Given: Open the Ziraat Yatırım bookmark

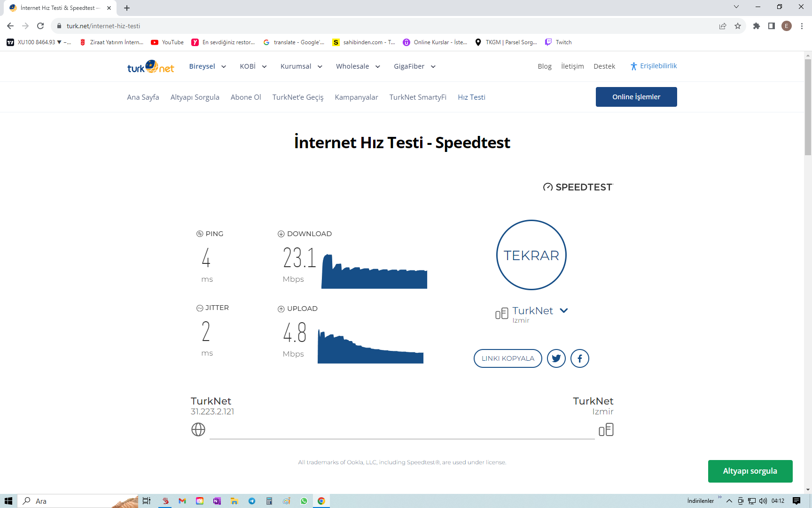Looking at the screenshot, I should [111, 42].
